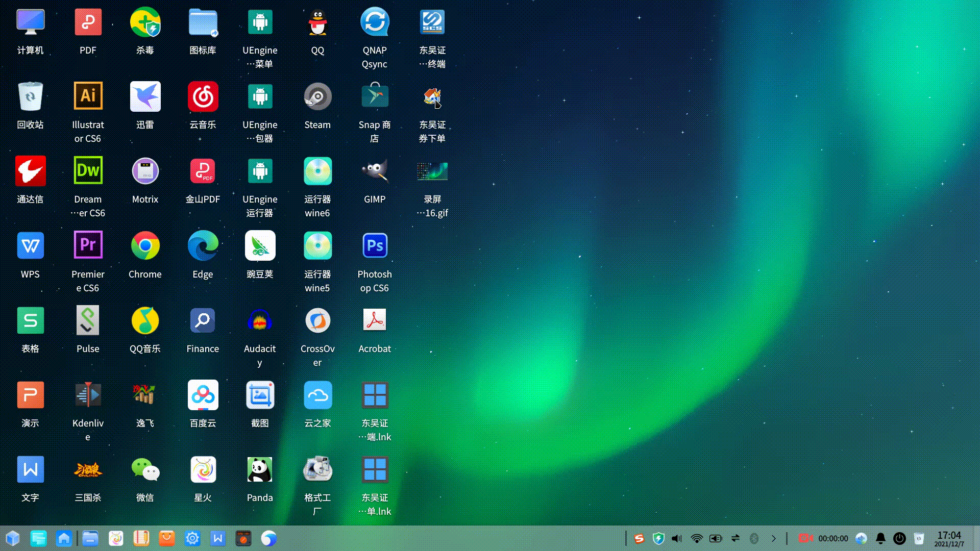The image size is (980, 551).
Task: Open the notification center via the bell
Action: [x=880, y=538]
